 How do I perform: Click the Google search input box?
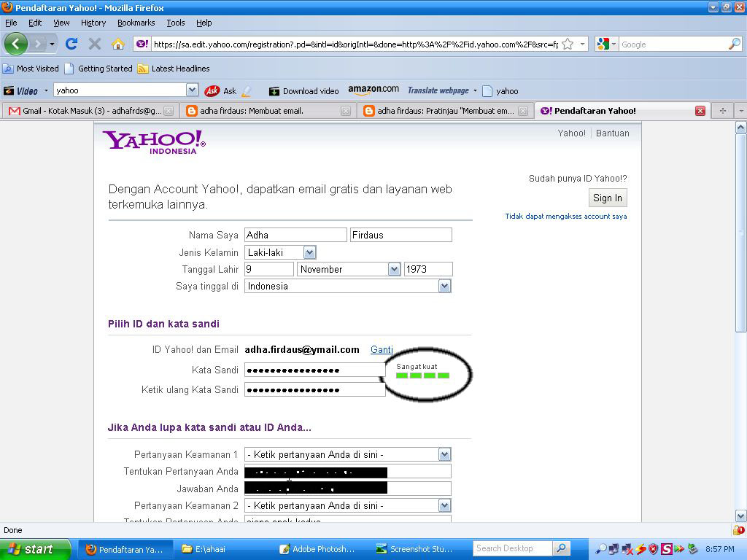pyautogui.click(x=673, y=44)
